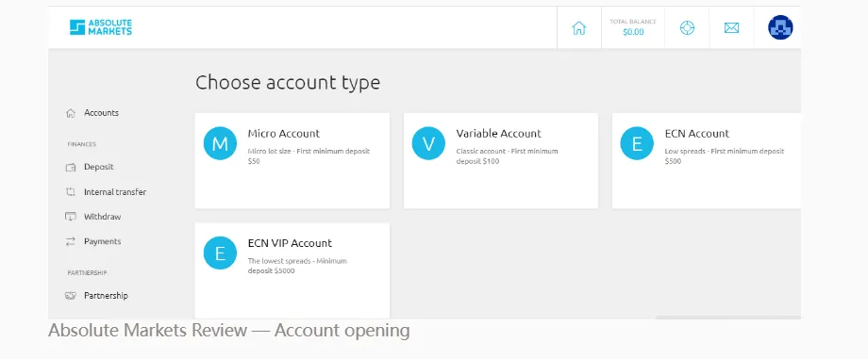Click the M circle icon for Micro Account
This screenshot has height=359, width=868.
[220, 143]
